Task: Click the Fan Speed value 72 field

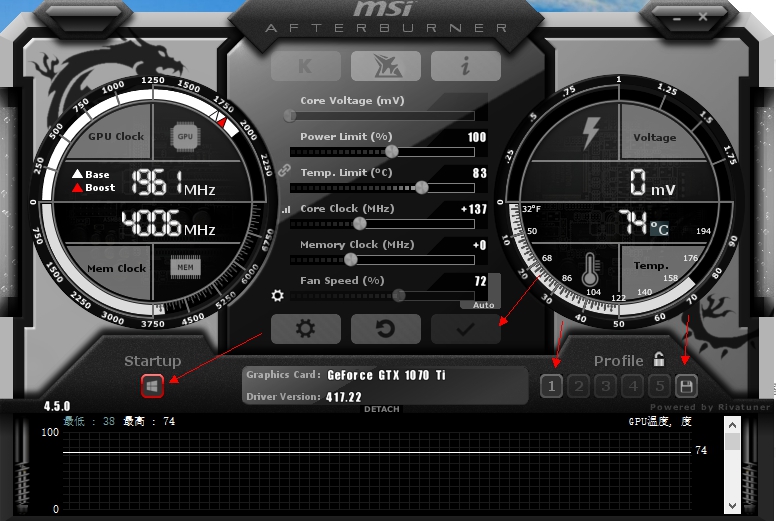Action: pos(481,281)
